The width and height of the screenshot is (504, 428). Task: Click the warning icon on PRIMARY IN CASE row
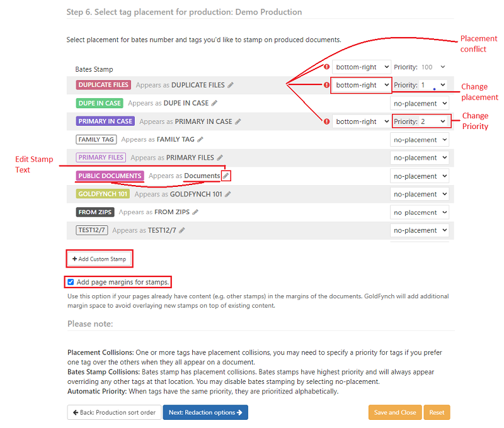point(326,121)
